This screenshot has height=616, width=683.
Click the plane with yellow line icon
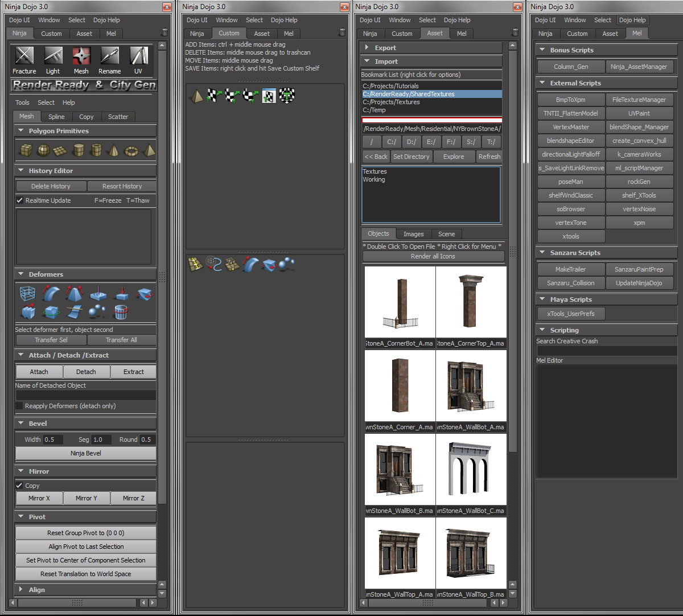196,264
